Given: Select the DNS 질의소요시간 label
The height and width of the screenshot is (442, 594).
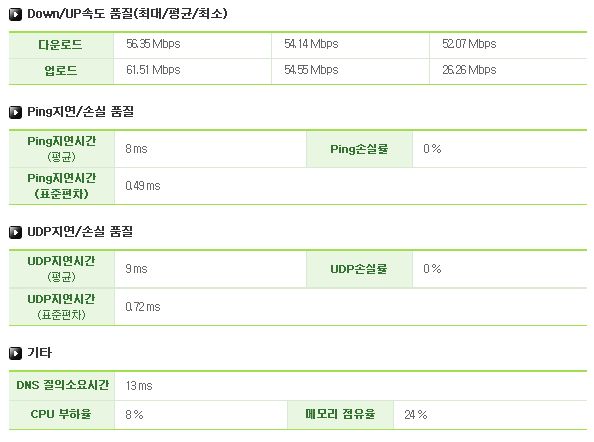Looking at the screenshot, I should click(63, 386).
